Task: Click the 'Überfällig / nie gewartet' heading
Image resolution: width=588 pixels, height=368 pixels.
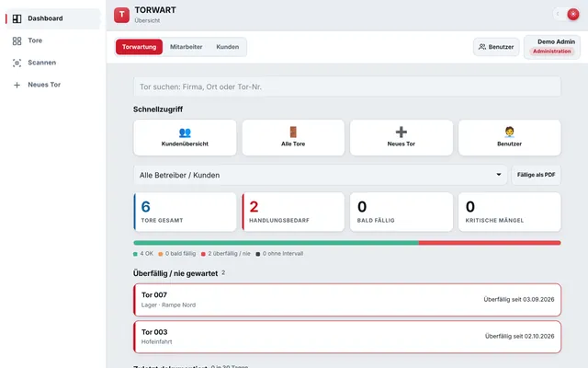Action: (175, 273)
